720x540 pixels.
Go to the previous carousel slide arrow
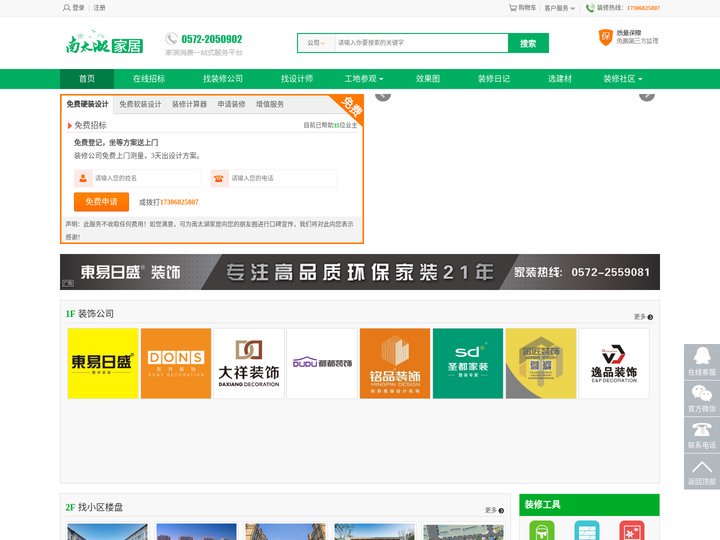tap(383, 96)
